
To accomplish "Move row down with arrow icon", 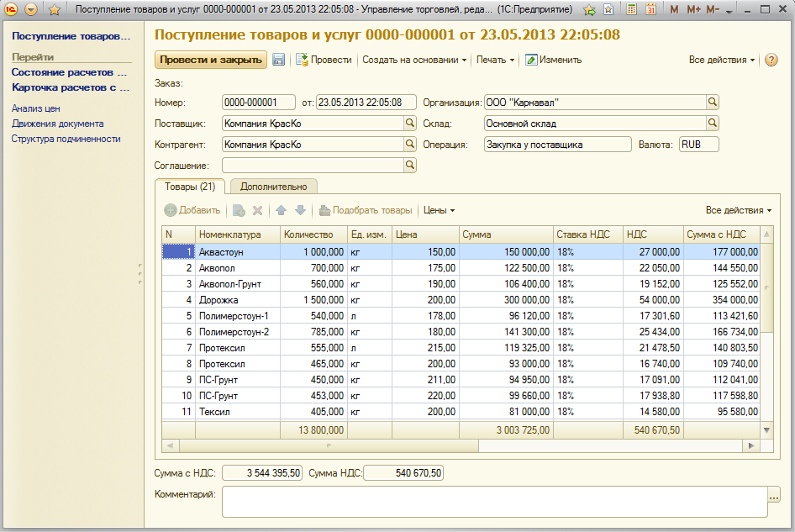I will click(x=300, y=210).
